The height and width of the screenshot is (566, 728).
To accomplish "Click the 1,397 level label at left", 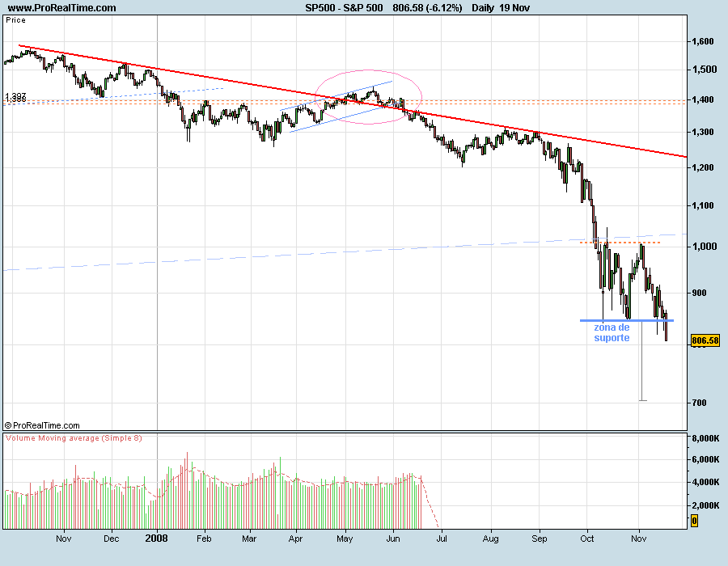I will (15, 96).
